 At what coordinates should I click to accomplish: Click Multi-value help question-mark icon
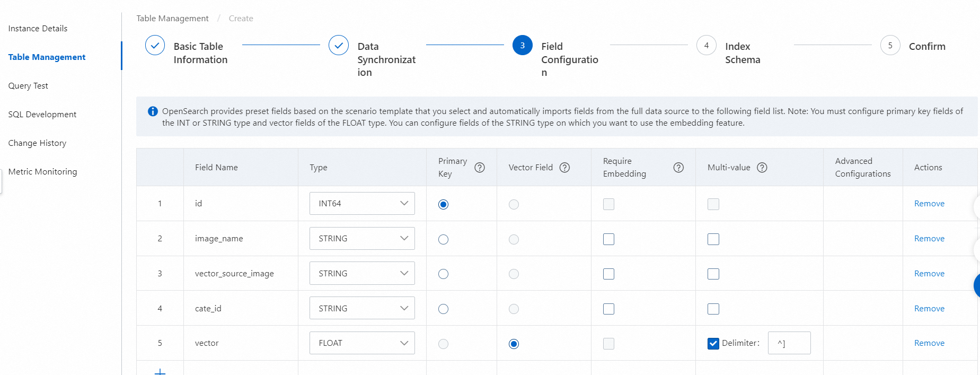pyautogui.click(x=762, y=168)
